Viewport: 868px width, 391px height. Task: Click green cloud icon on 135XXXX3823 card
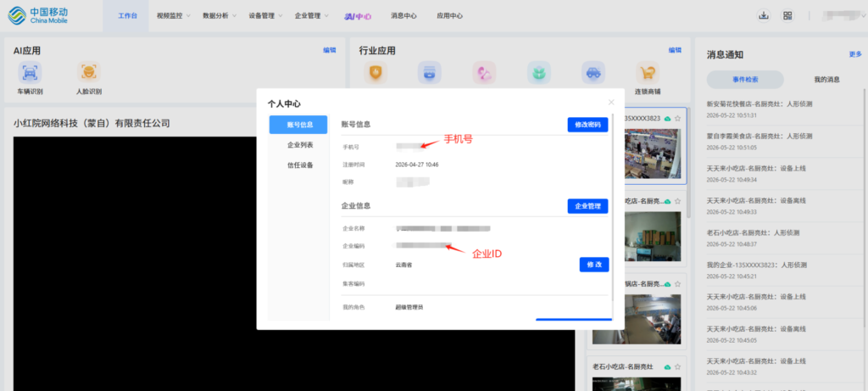coord(667,119)
